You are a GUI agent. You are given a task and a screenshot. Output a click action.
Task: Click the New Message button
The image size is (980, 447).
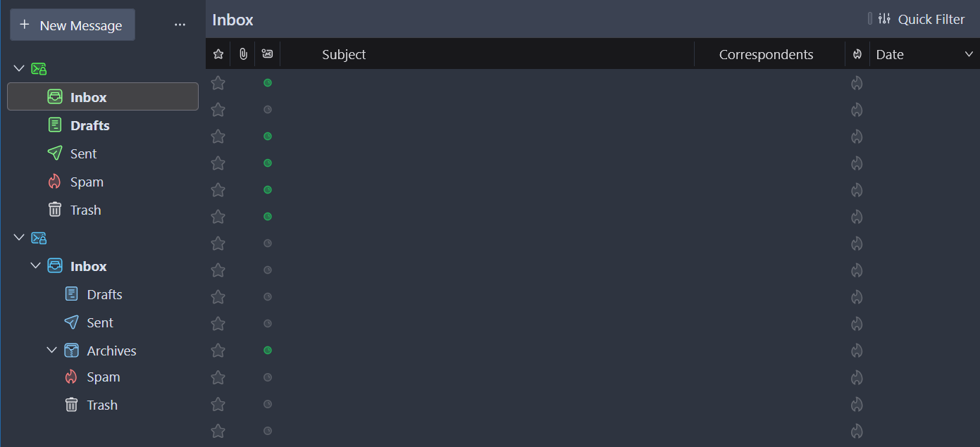pos(73,25)
